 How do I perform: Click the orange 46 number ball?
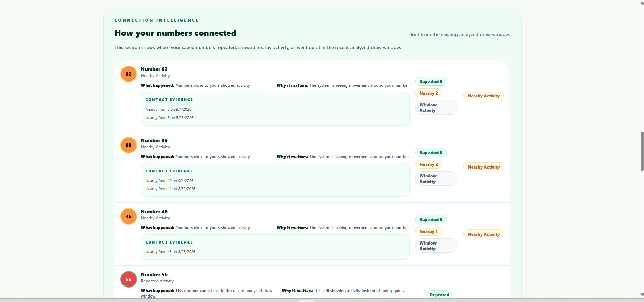(129, 216)
